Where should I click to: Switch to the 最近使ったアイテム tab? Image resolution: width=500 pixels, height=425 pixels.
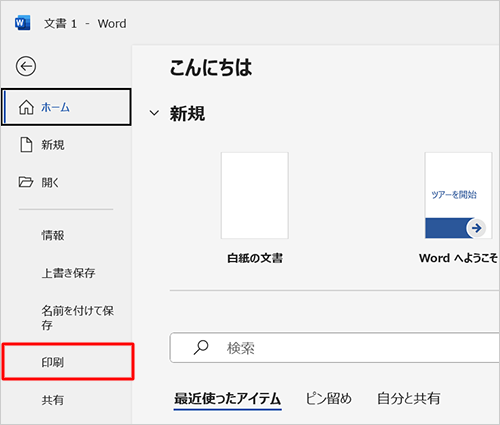(x=227, y=399)
